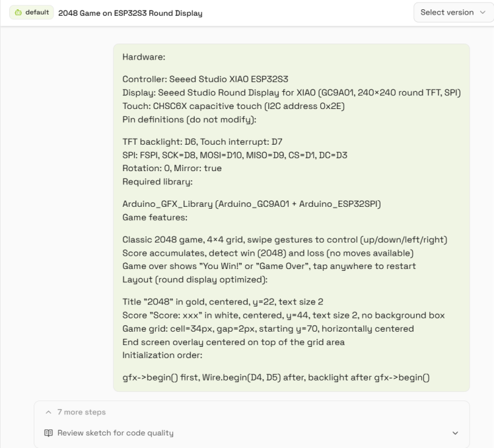This screenshot has height=448, width=494.
Task: Collapse steps using the upward chevron icon
Action: (48, 412)
